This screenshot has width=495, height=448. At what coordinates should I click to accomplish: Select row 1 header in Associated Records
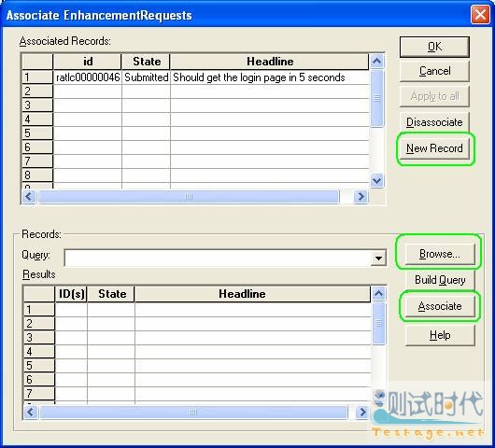pyautogui.click(x=37, y=77)
